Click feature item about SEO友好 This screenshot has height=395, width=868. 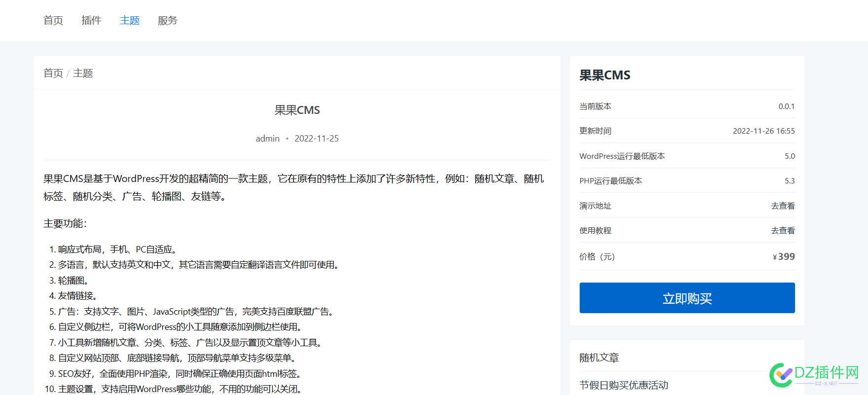pyautogui.click(x=179, y=374)
